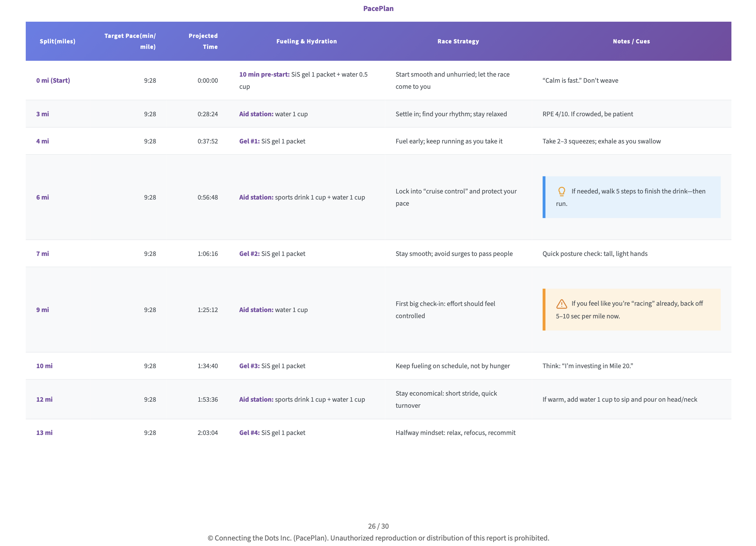756x546 pixels.
Task: Click the Notes / Cues header
Action: point(631,41)
